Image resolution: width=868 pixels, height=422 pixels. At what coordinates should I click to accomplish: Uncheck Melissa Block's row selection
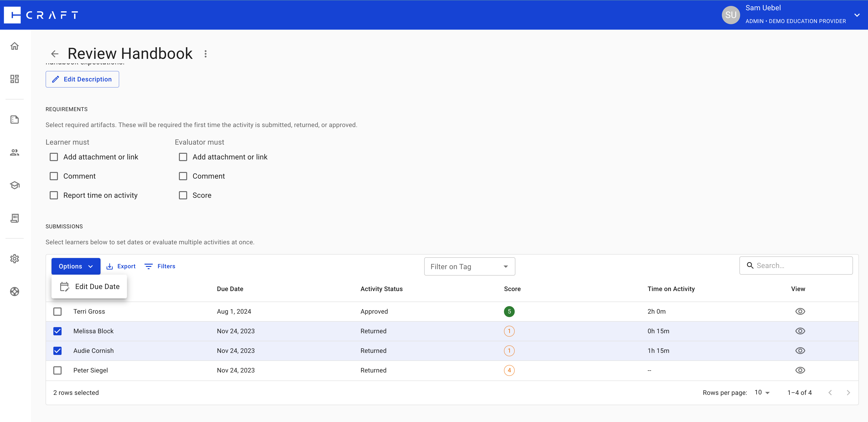point(58,331)
